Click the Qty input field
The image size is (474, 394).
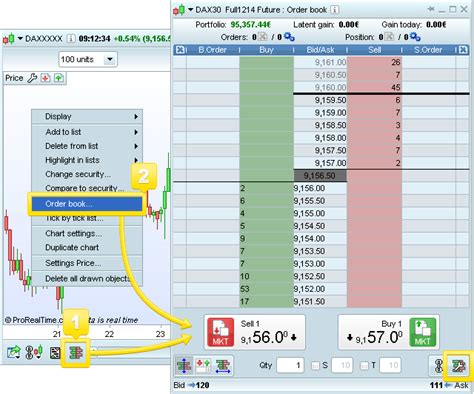click(x=290, y=366)
